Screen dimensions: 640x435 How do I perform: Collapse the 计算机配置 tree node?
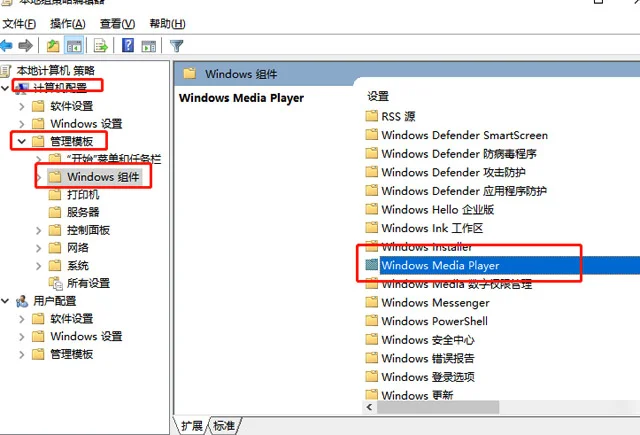pyautogui.click(x=7, y=88)
